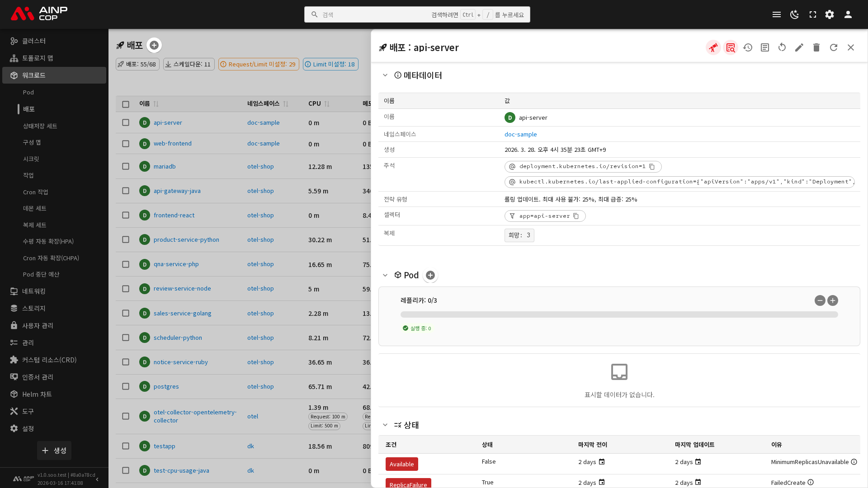The image size is (868, 488).
Task: Collapse the 메타데이터 section
Action: [x=385, y=75]
